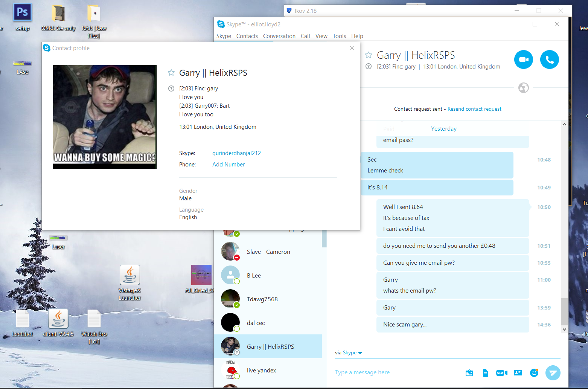588x389 pixels.
Task: Open the emoticon picker
Action: 534,373
